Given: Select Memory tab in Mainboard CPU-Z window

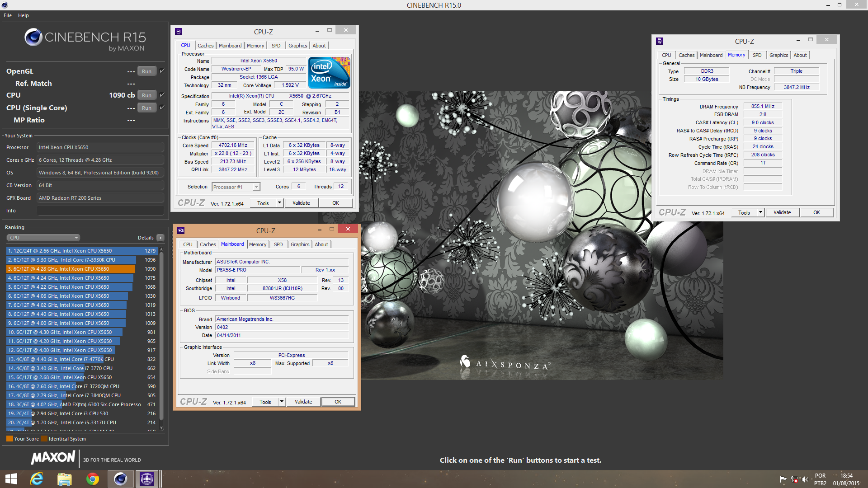Looking at the screenshot, I should pyautogui.click(x=258, y=244).
